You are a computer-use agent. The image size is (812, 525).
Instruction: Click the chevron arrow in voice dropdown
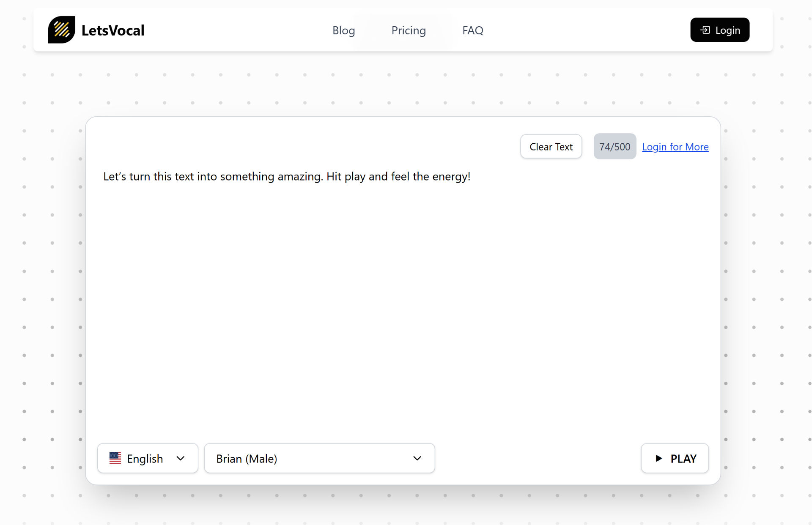tap(417, 459)
